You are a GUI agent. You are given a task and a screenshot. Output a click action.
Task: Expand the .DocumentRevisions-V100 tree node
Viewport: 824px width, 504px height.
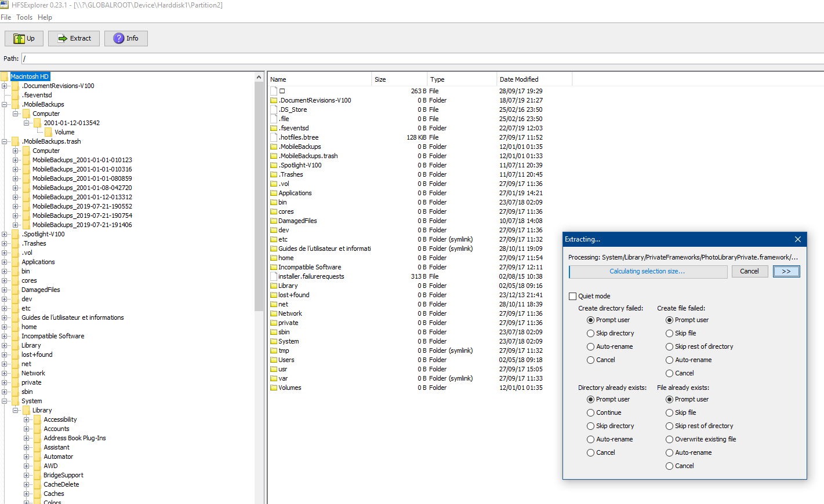(x=5, y=86)
